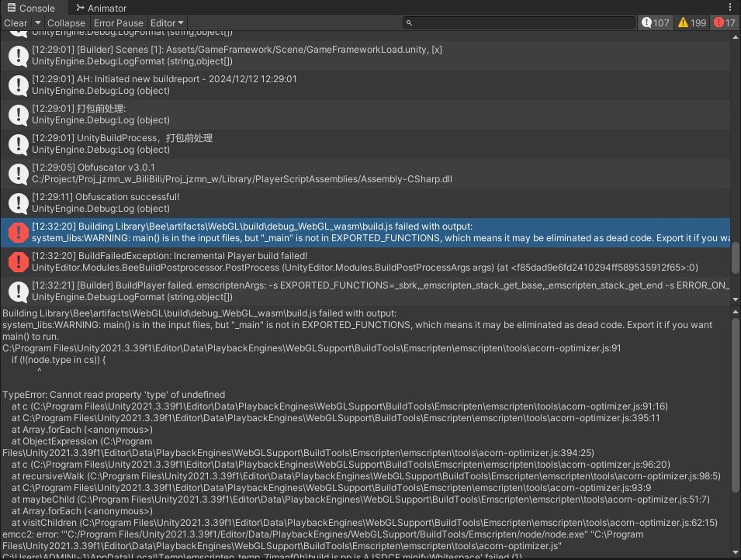Click the 'at visitChildren' stack trace line
This screenshot has height=560, width=741.
tap(365, 523)
